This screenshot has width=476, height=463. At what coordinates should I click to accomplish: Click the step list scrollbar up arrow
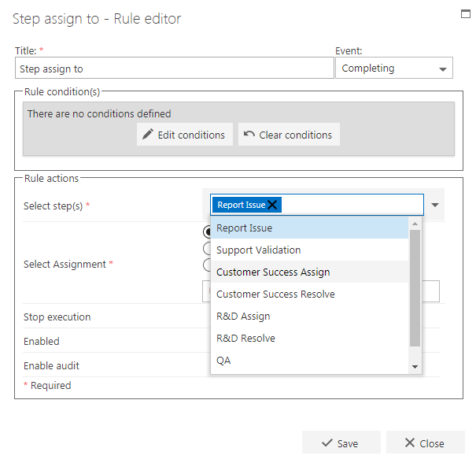[415, 224]
